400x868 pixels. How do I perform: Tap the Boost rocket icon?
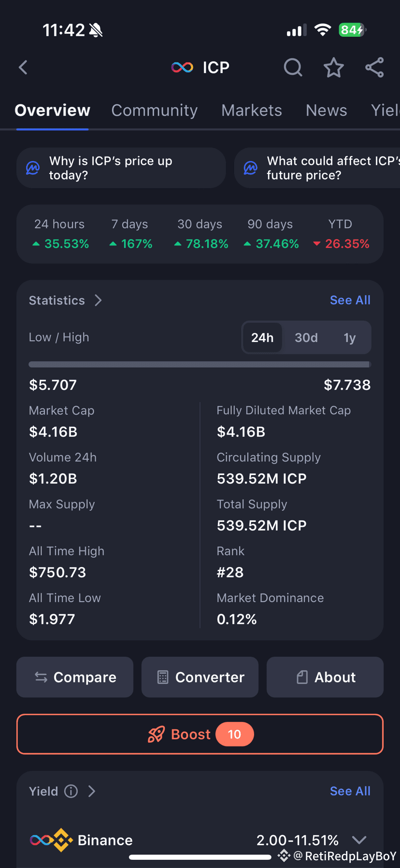pos(156,735)
